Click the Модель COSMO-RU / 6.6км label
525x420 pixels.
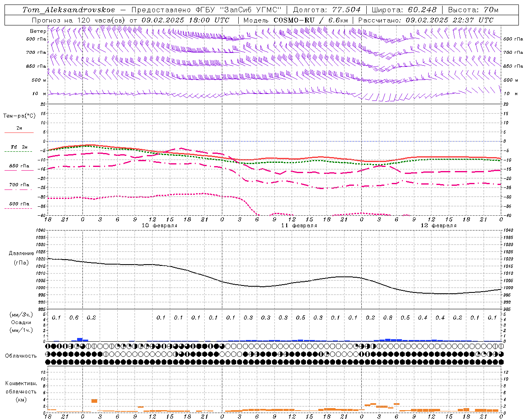click(296, 20)
